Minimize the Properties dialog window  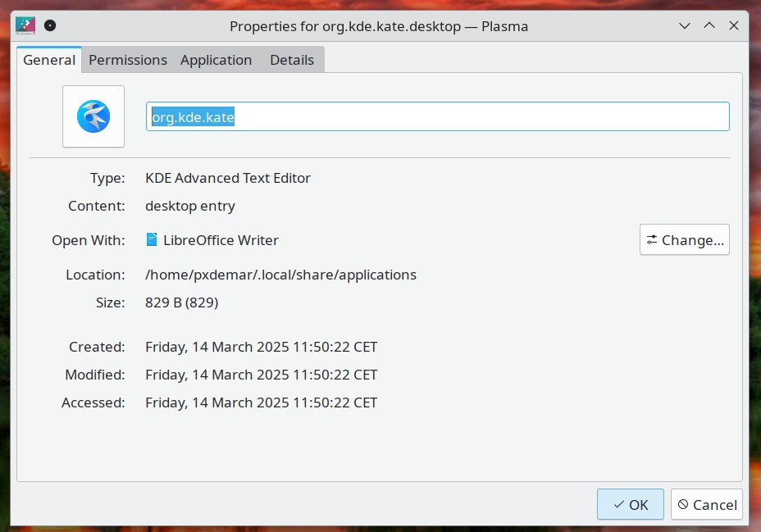tap(685, 26)
